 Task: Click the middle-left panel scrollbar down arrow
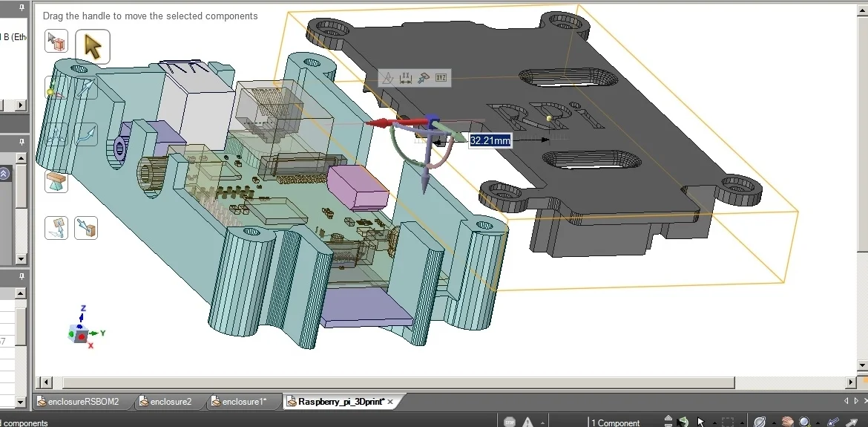tap(21, 258)
